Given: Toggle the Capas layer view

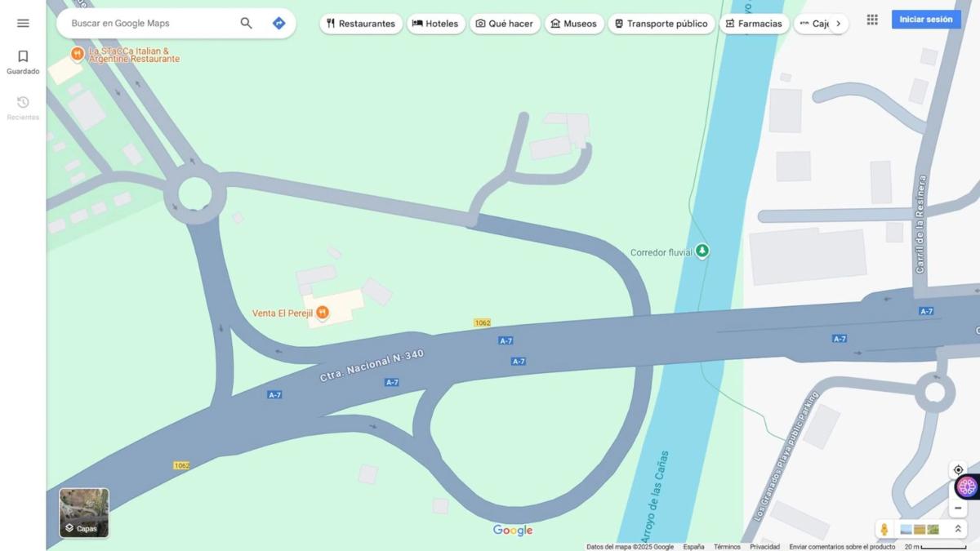Looking at the screenshot, I should pos(84,513).
